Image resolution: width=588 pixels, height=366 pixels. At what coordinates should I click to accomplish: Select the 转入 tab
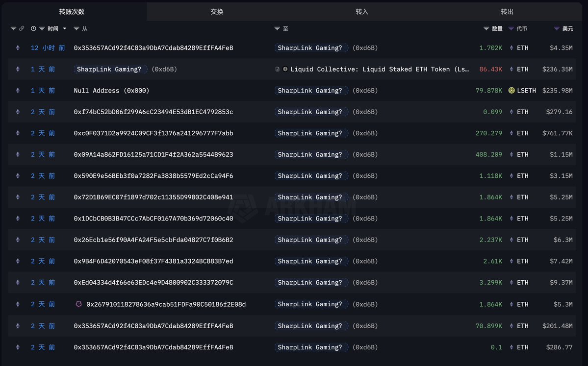pos(362,12)
